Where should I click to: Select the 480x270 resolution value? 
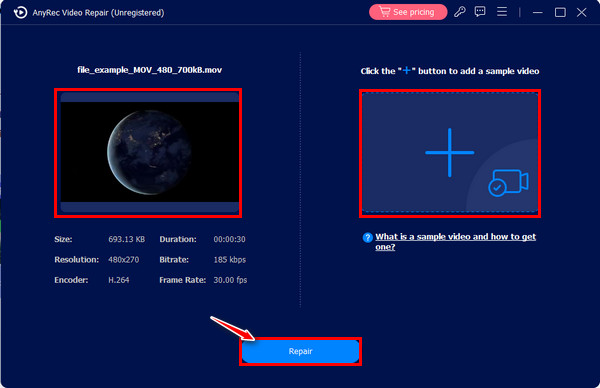pyautogui.click(x=124, y=260)
